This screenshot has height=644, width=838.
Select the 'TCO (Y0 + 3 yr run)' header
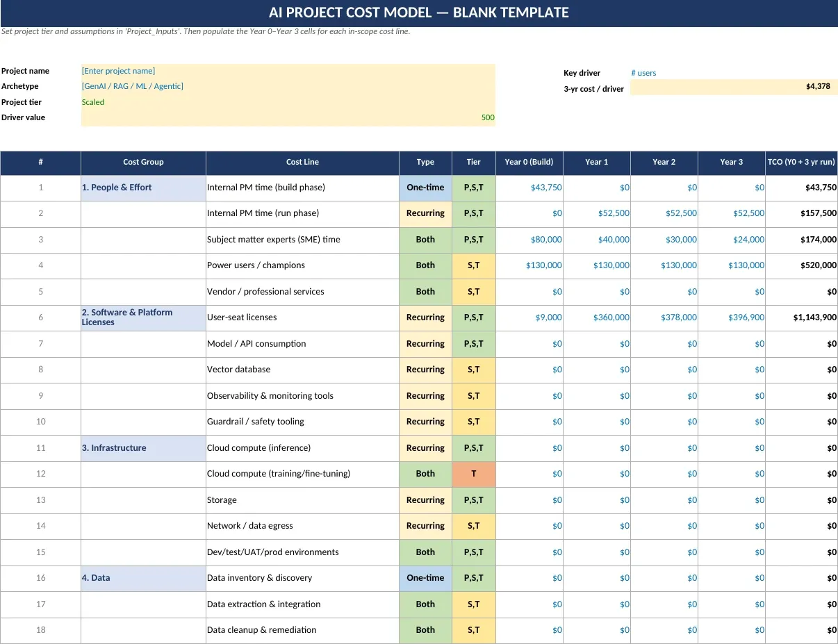801,162
